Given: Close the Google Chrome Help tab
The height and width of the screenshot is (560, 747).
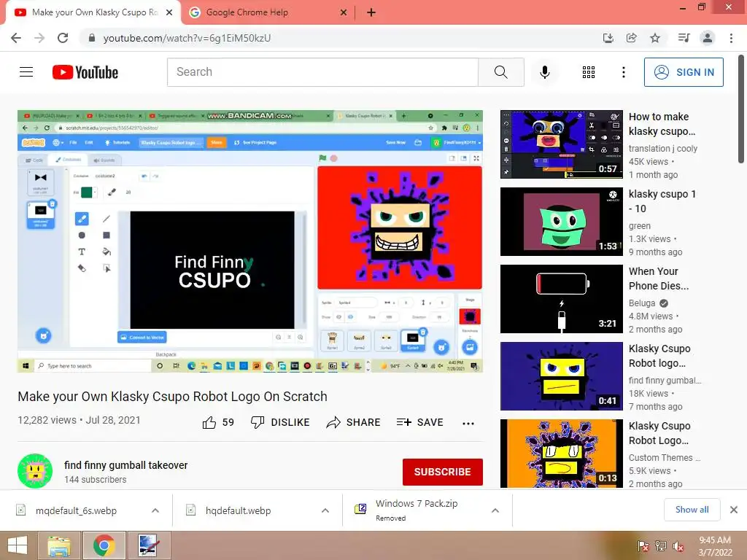Looking at the screenshot, I should (x=343, y=12).
